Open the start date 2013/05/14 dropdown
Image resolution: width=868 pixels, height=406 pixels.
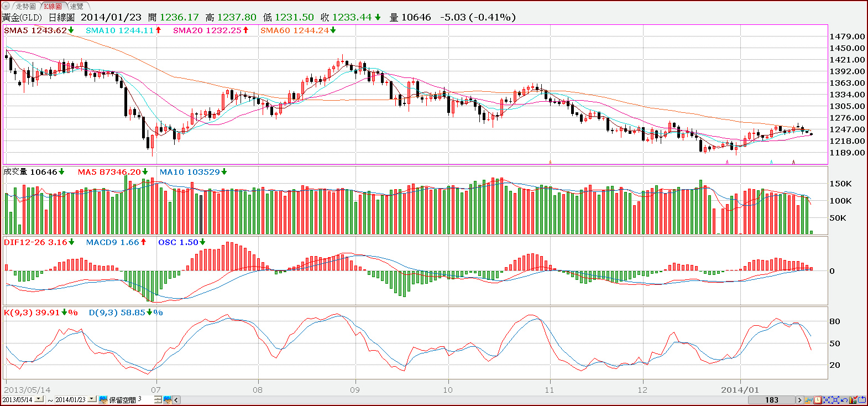tap(39, 399)
